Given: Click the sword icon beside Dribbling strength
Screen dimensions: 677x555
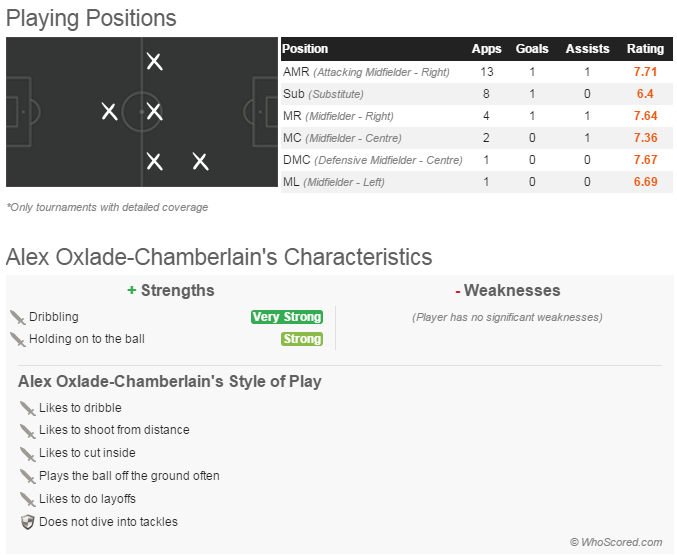Looking at the screenshot, I should pyautogui.click(x=17, y=317).
